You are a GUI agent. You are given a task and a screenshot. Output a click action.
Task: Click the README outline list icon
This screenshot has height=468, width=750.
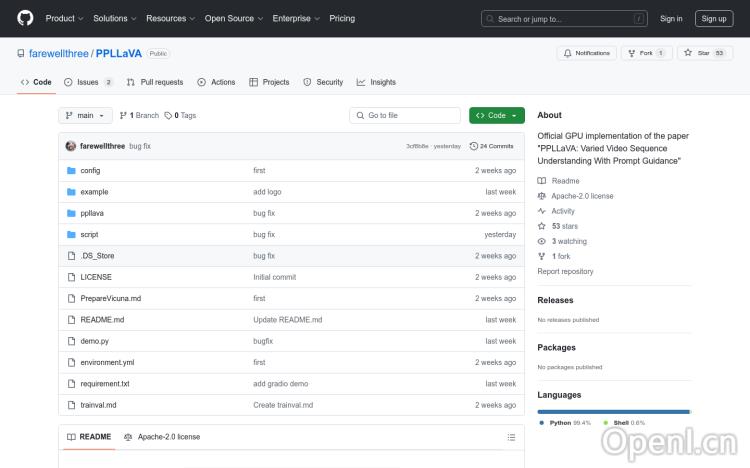click(x=511, y=437)
